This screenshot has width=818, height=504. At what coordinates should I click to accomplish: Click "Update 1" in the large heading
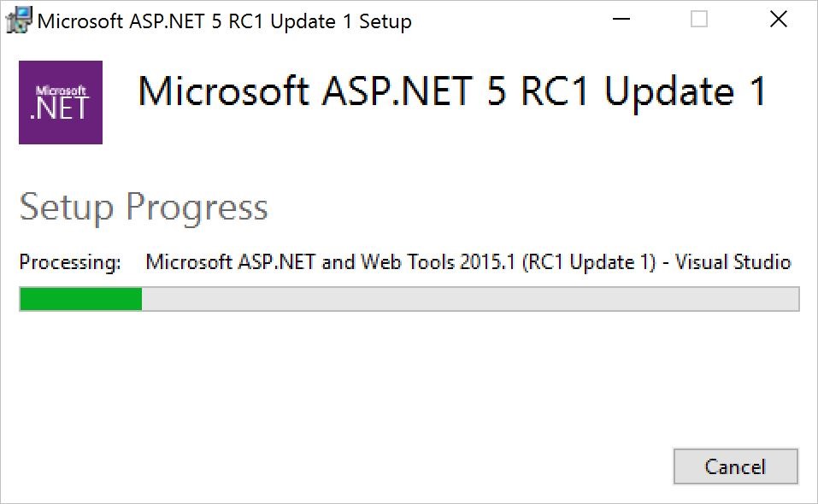pos(684,92)
